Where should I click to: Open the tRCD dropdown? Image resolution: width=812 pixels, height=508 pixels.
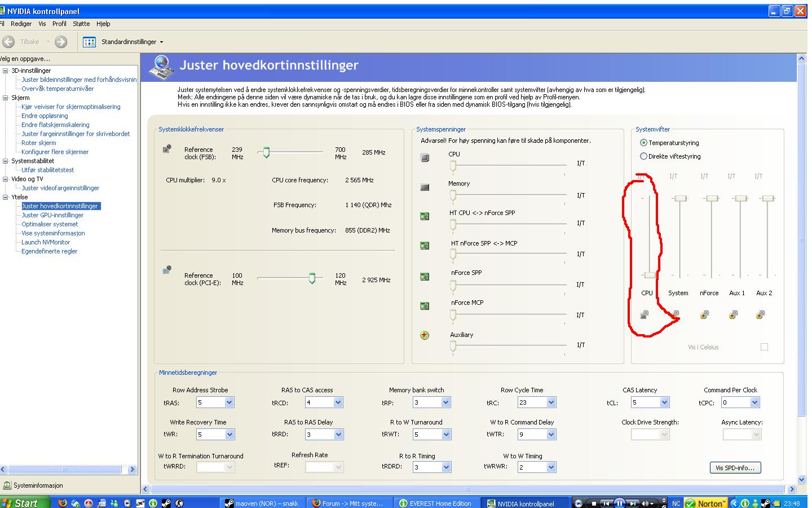tap(338, 402)
